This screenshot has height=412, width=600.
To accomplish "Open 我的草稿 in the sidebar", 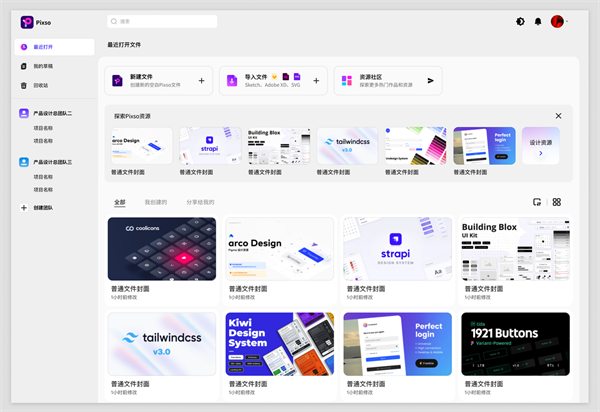I will pyautogui.click(x=43, y=66).
